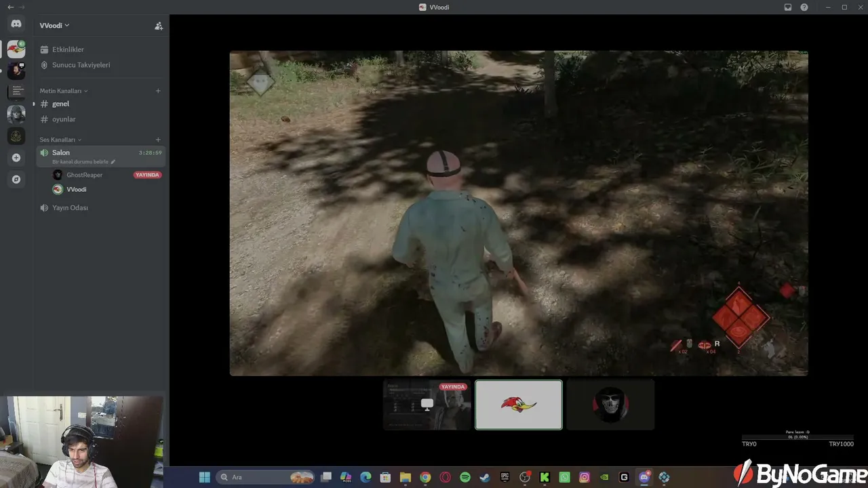This screenshot has width=868, height=488.
Task: Open Instagram from the taskbar
Action: (x=585, y=477)
